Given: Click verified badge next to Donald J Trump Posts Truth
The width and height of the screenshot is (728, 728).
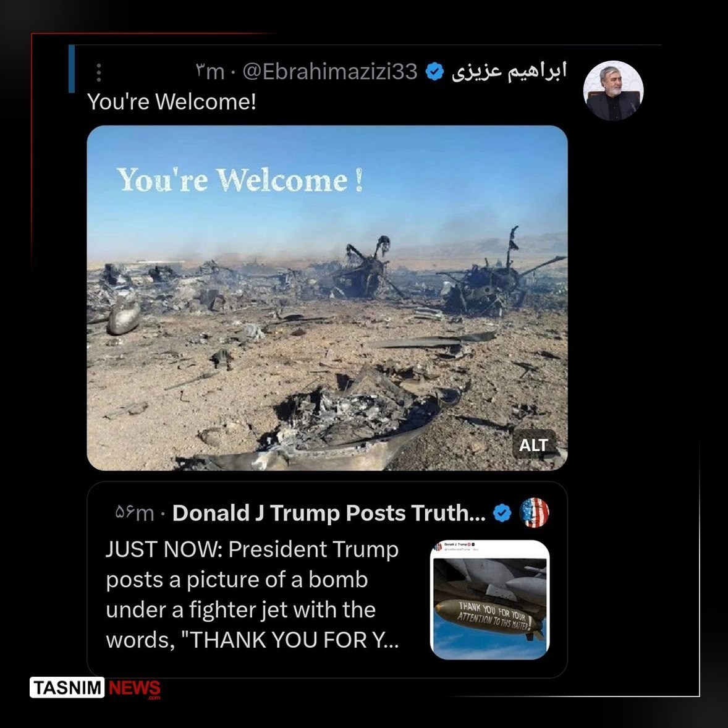Looking at the screenshot, I should [502, 513].
